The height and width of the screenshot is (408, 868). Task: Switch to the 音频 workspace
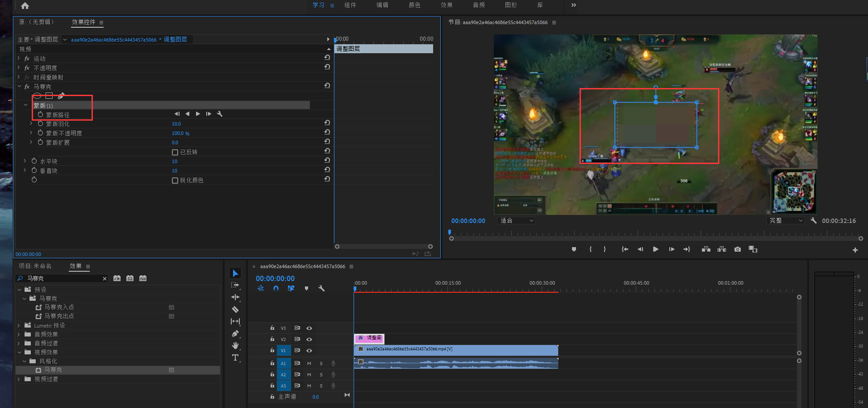tap(479, 5)
